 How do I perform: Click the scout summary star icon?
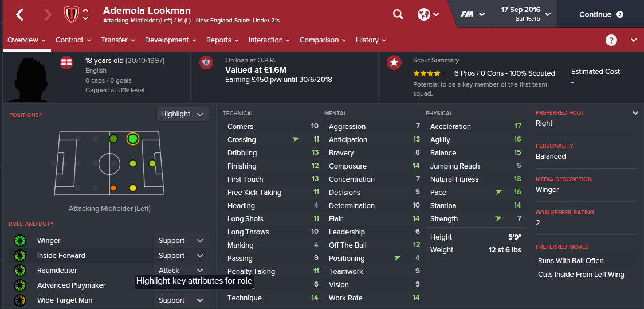tap(394, 62)
